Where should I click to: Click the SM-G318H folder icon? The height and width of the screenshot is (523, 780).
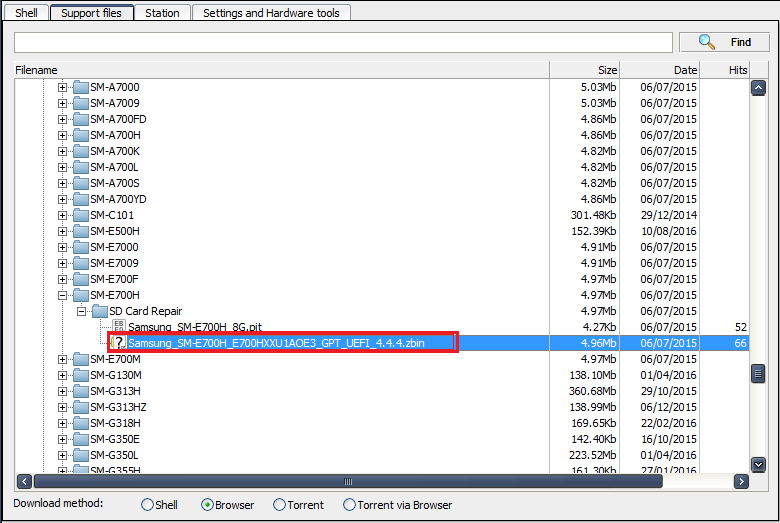(81, 423)
